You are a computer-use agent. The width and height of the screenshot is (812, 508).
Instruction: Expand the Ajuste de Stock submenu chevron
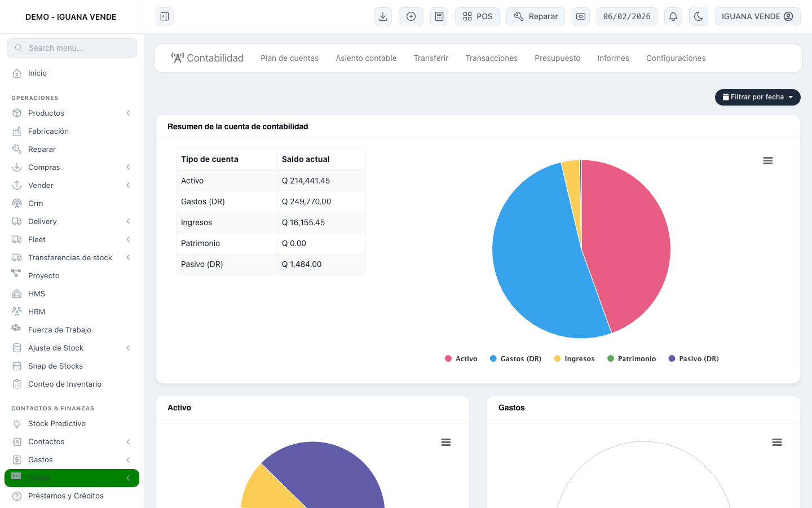128,348
